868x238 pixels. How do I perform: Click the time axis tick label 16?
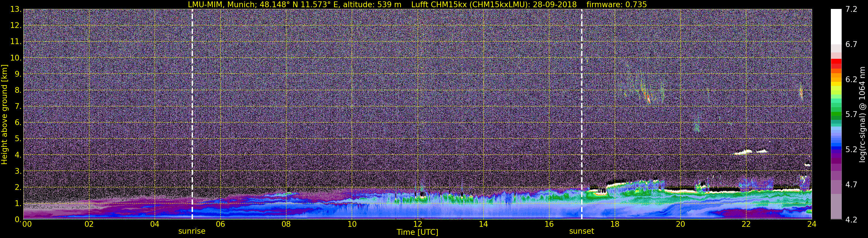point(549,224)
